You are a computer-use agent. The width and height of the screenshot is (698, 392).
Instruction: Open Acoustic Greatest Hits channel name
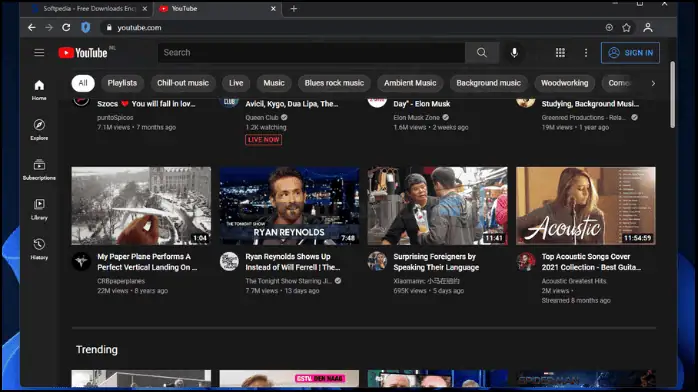pos(574,281)
